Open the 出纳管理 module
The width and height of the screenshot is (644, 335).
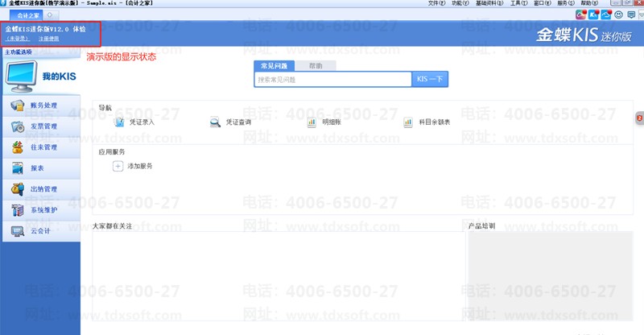coord(41,189)
